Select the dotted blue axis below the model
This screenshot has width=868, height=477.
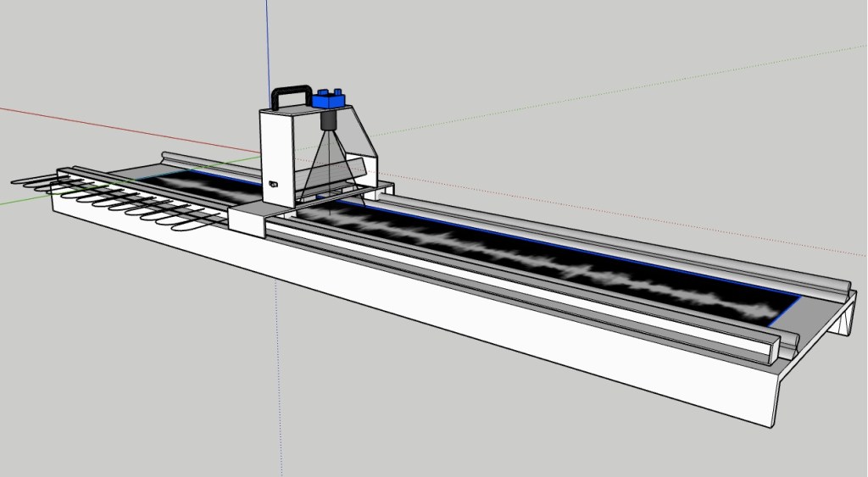click(x=278, y=381)
